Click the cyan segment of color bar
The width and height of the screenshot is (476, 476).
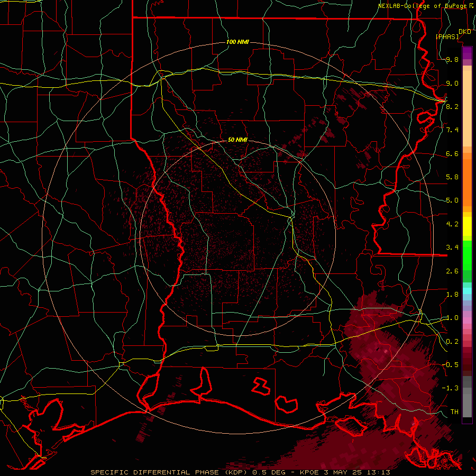coord(467,290)
